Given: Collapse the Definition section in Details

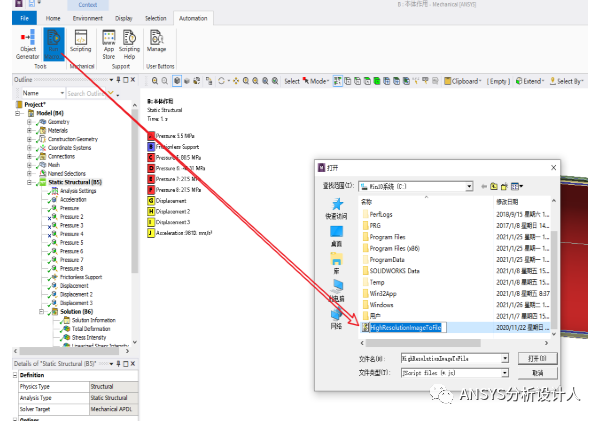Looking at the screenshot, I should point(15,375).
